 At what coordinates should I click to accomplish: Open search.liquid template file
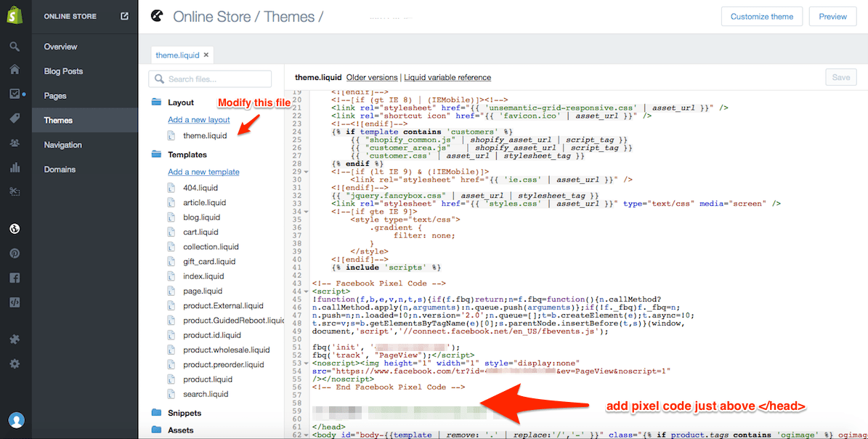coord(206,394)
